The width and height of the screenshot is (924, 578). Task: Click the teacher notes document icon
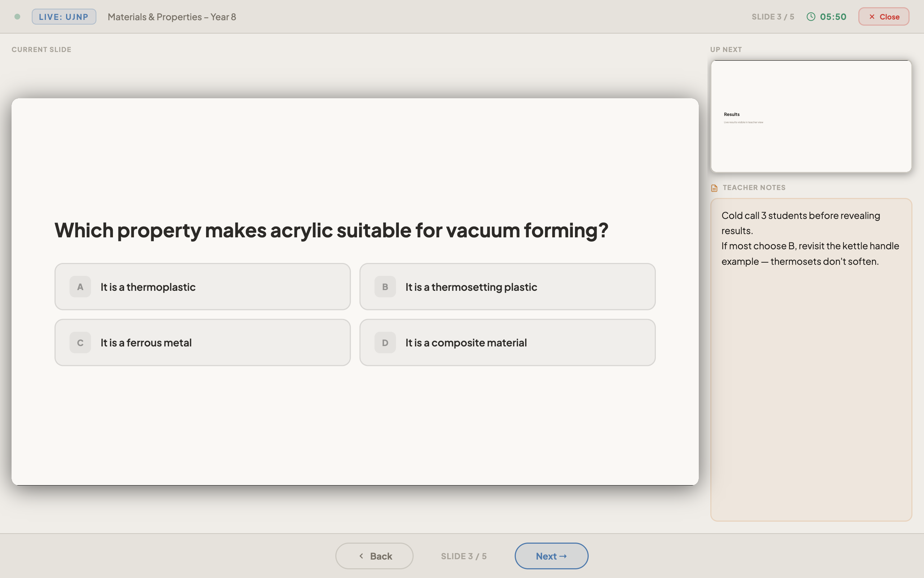[714, 188]
